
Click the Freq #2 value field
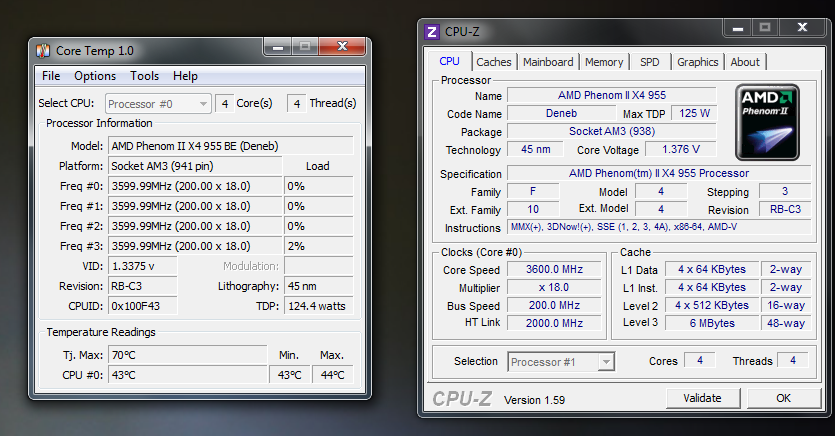coord(195,226)
